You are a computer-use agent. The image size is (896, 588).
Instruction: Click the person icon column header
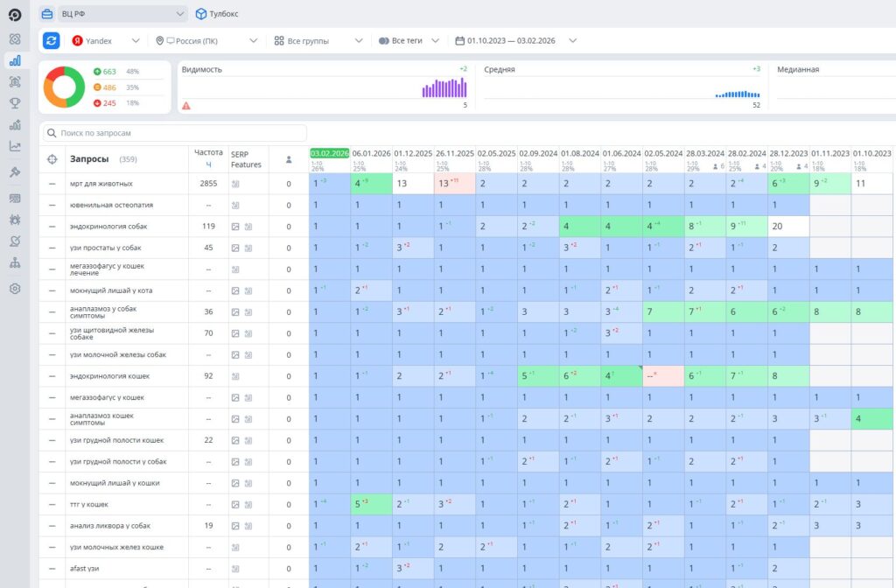pyautogui.click(x=289, y=159)
